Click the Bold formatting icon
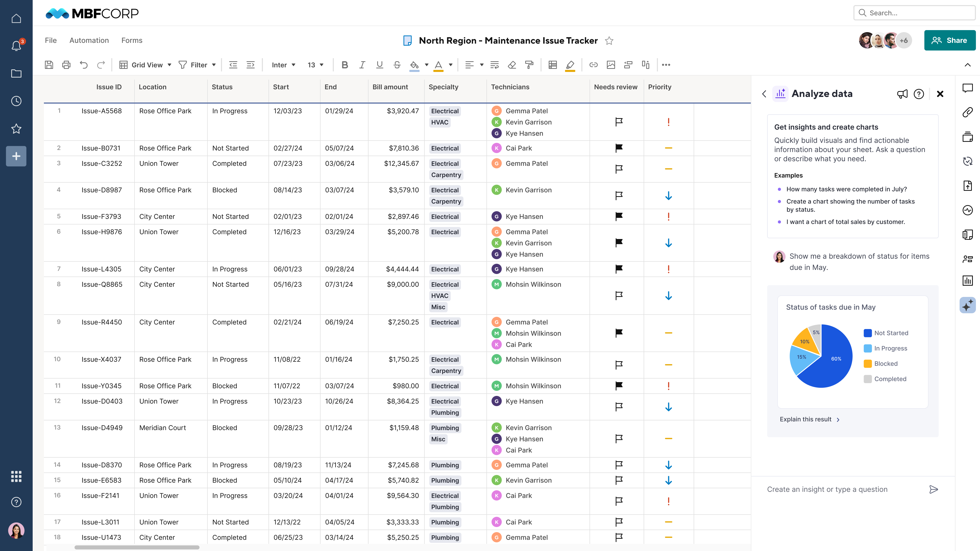Viewport: 980px width, 551px height. click(x=344, y=65)
